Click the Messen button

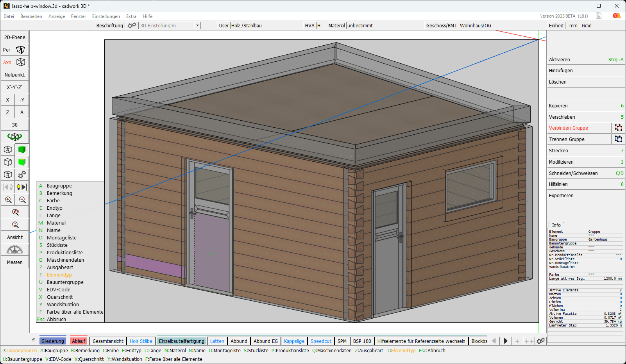[x=15, y=262]
